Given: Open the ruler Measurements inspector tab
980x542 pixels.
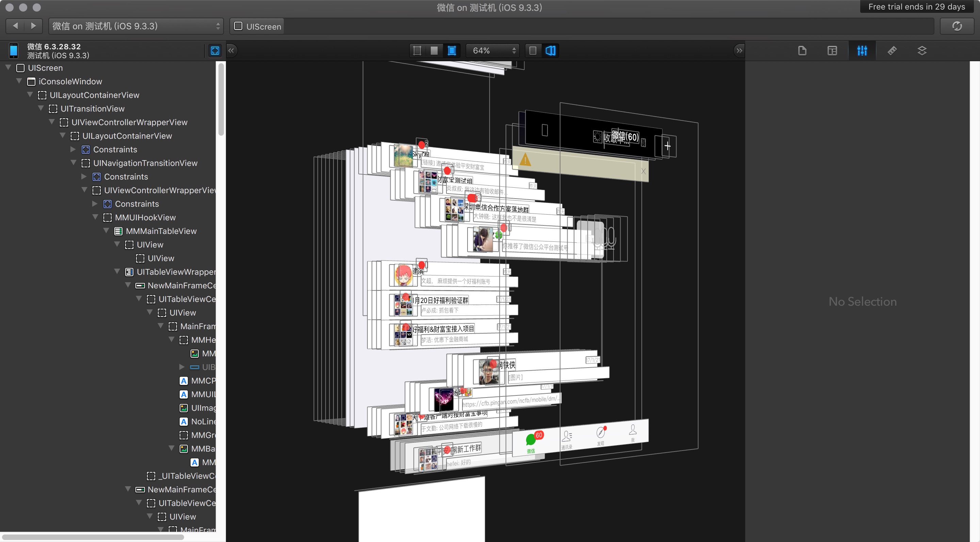Looking at the screenshot, I should click(x=892, y=51).
